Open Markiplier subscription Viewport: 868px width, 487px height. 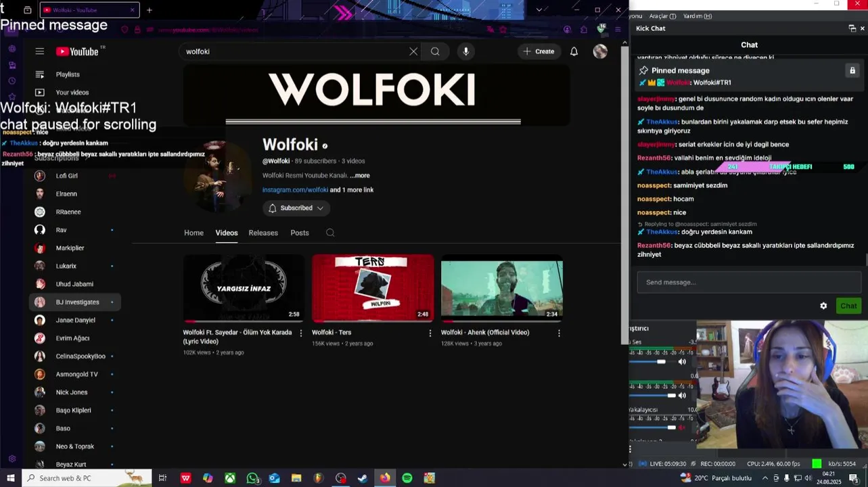click(x=70, y=248)
